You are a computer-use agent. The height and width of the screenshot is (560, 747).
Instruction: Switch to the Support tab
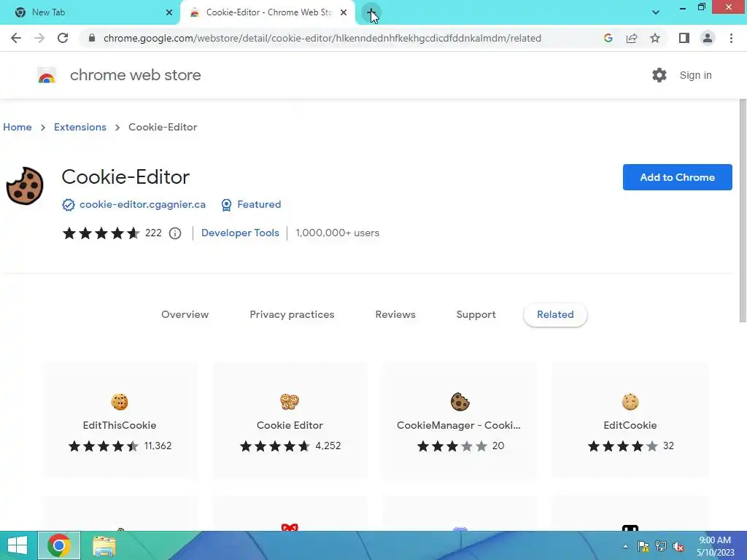476,314
